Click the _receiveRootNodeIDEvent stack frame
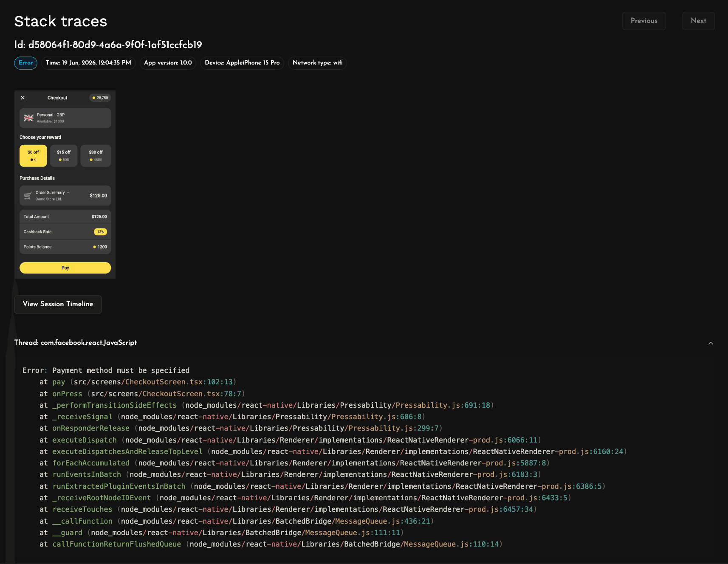 click(305, 498)
